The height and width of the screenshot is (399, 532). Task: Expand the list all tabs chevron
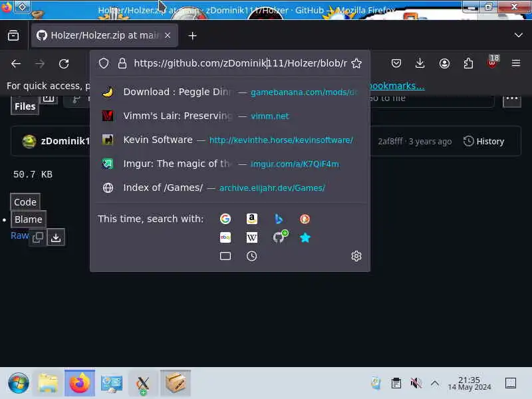pyautogui.click(x=519, y=35)
